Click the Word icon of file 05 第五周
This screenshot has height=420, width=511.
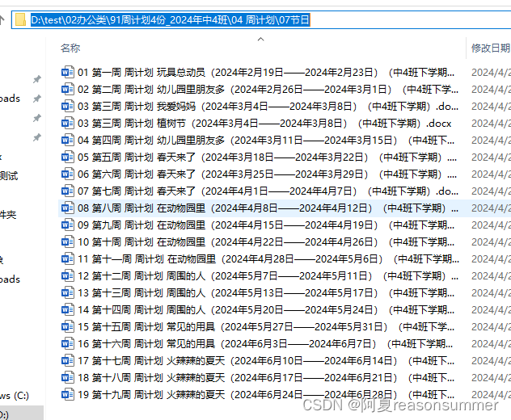coord(67,157)
